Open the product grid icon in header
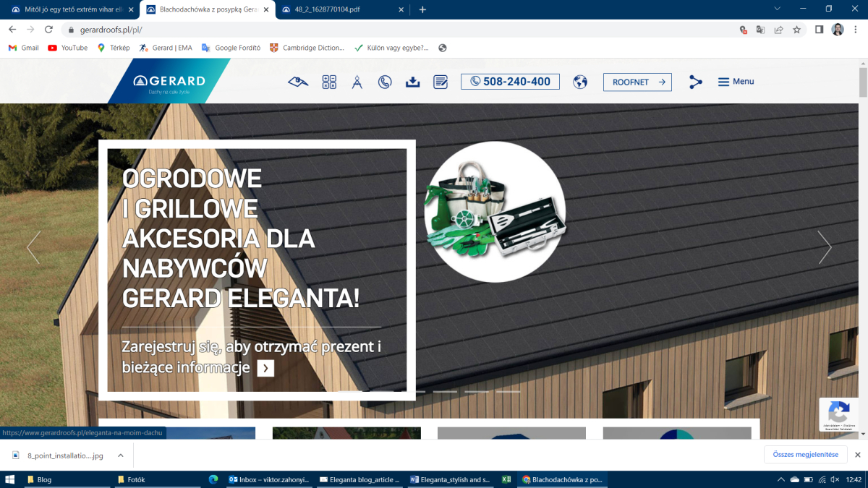This screenshot has height=488, width=868. tap(330, 82)
